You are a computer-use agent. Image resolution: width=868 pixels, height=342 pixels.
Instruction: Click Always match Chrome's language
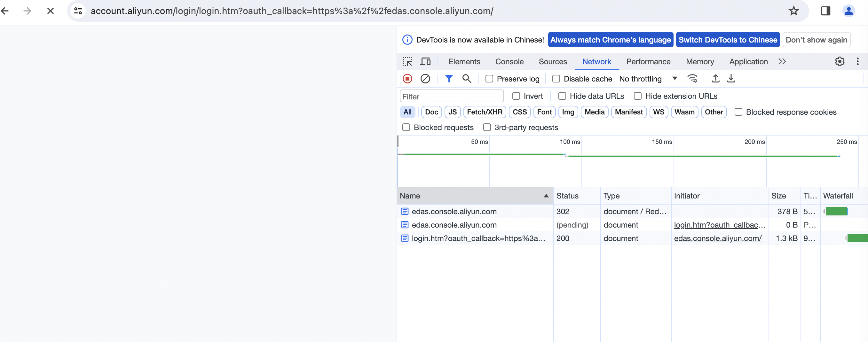[x=610, y=40]
